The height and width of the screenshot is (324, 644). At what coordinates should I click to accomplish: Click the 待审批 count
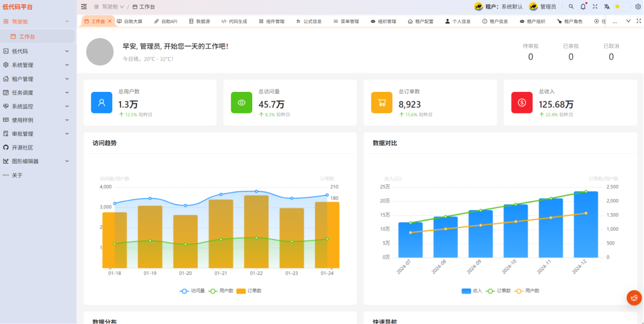pos(530,57)
